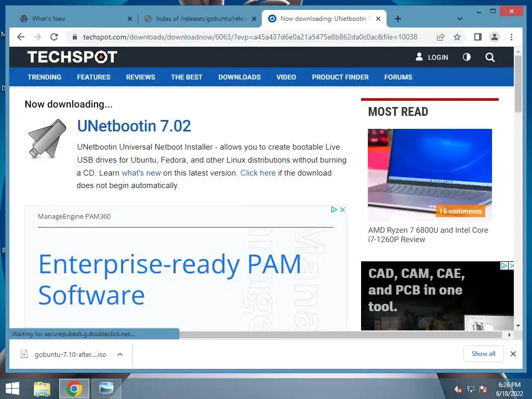This screenshot has height=399, width=532.
Task: Close the Index of /releases/gobuntu tab
Action: tap(254, 19)
